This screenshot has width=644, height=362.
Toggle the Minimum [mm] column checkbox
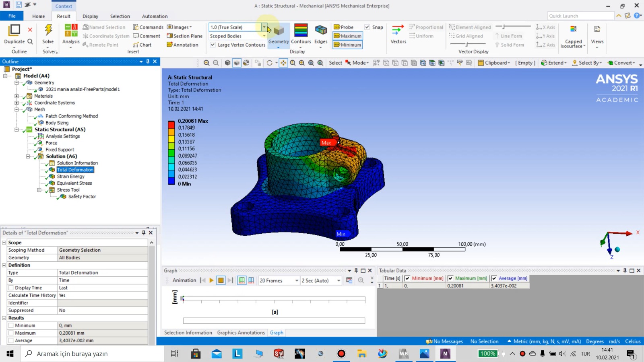(x=407, y=278)
